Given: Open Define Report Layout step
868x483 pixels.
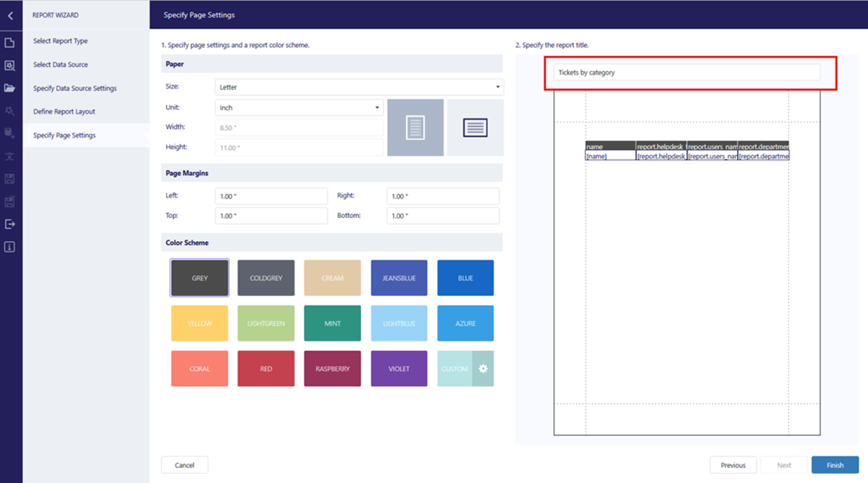Looking at the screenshot, I should point(64,112).
